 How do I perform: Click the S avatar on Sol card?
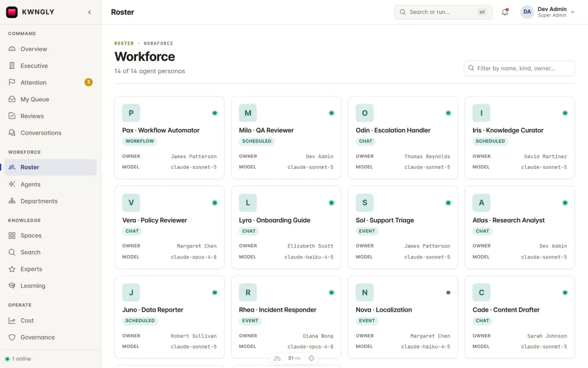tap(365, 203)
